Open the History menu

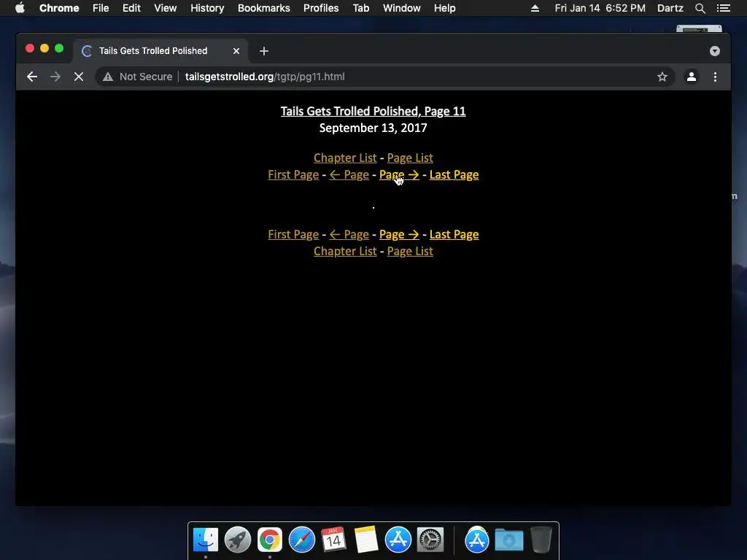click(207, 8)
